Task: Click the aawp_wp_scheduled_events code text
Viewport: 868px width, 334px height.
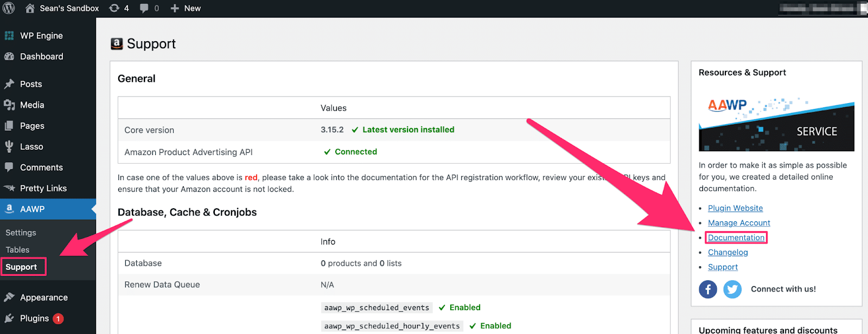Action: (x=376, y=307)
